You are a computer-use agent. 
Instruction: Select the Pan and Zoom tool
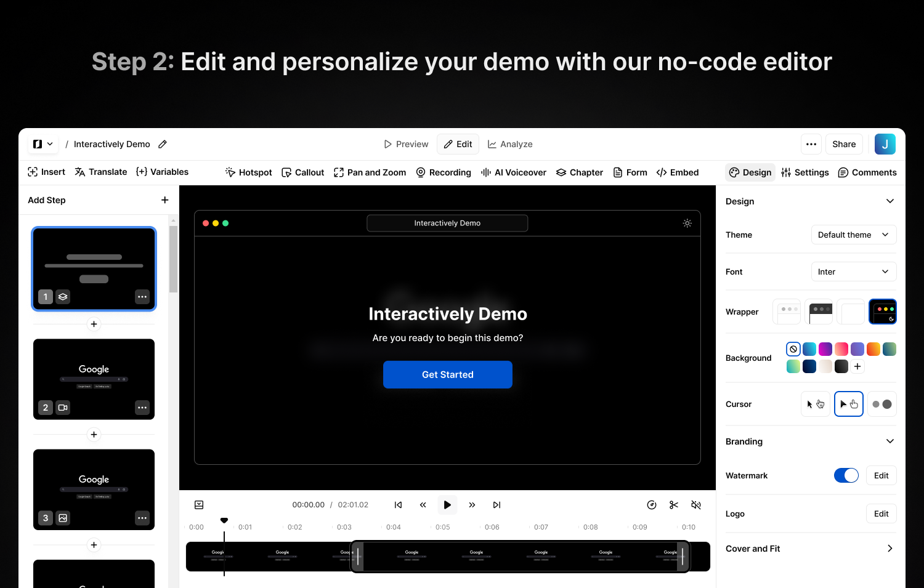click(x=370, y=172)
